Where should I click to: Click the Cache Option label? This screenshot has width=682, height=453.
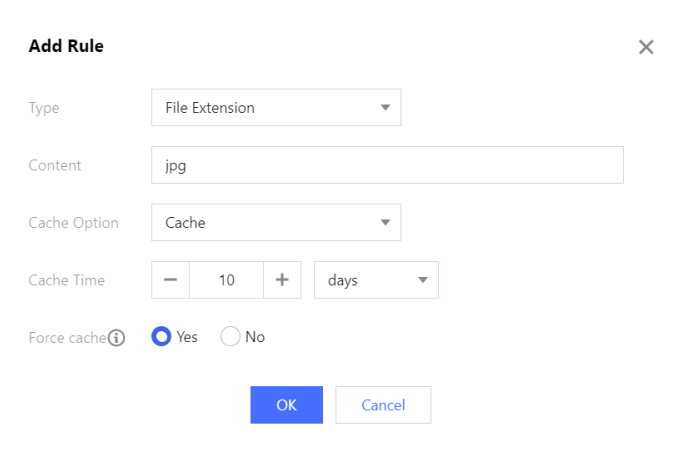click(74, 223)
